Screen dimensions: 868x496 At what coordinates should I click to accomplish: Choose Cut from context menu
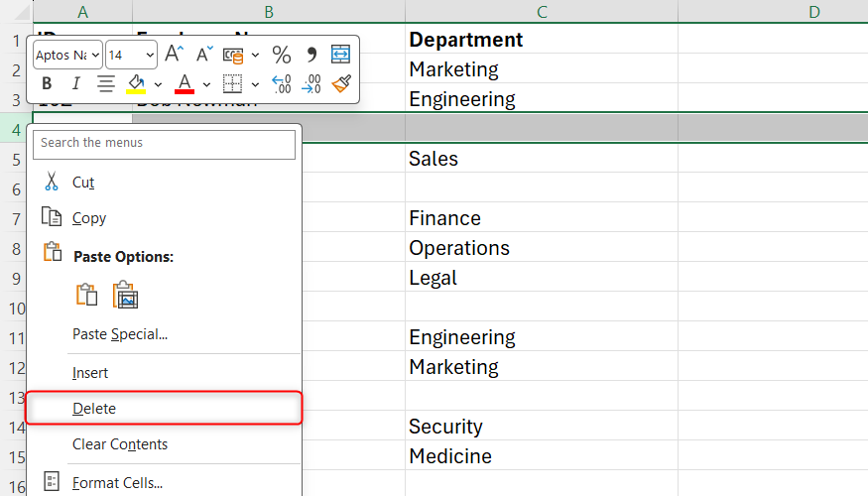[x=164, y=183]
